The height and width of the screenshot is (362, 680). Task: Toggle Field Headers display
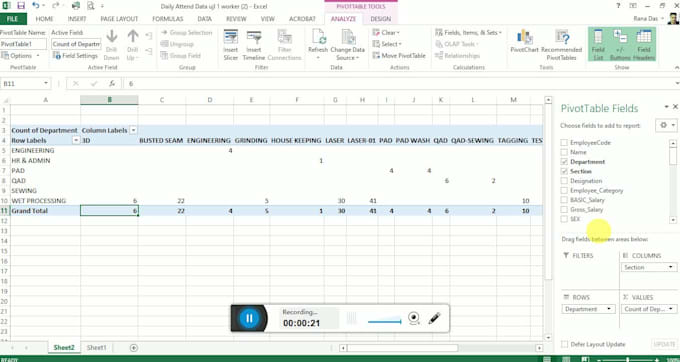click(644, 45)
